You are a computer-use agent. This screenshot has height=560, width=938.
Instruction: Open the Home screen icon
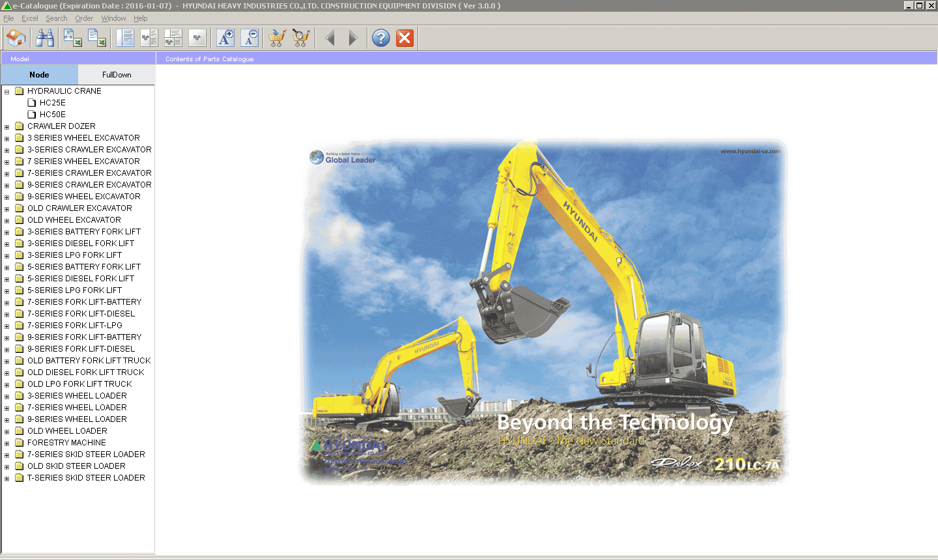pos(16,38)
